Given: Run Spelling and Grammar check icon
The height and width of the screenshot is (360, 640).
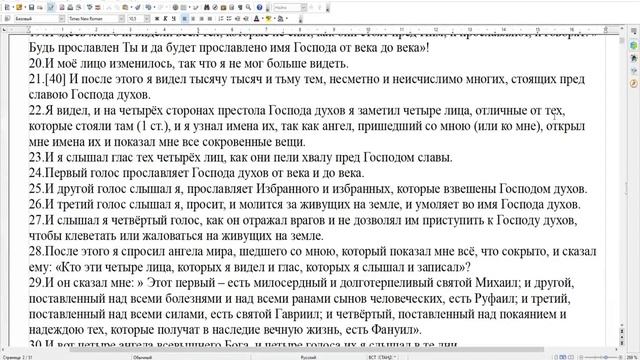Looking at the screenshot, I should [90, 7].
